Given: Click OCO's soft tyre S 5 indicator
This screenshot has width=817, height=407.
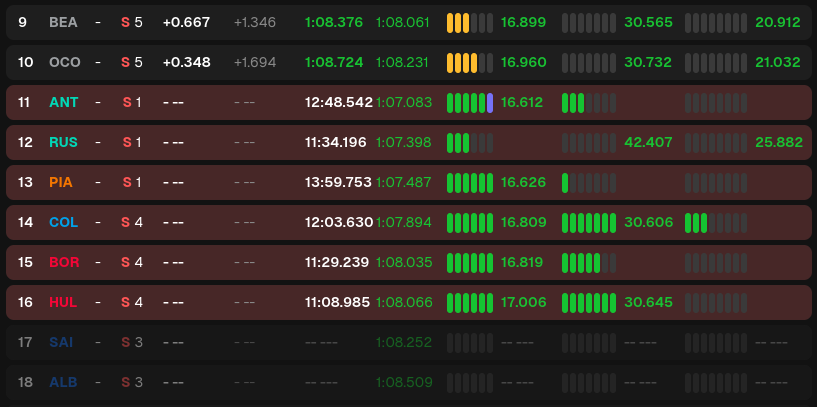Looking at the screenshot, I should [132, 63].
